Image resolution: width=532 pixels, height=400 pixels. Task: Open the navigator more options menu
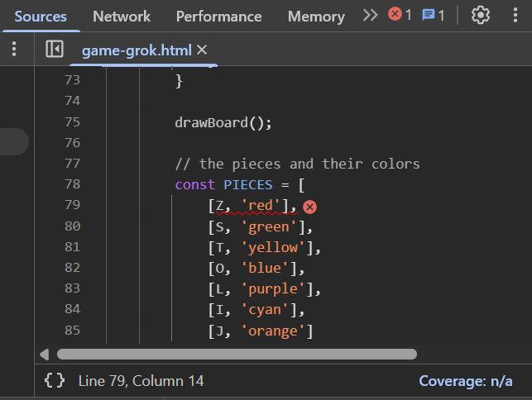[14, 49]
